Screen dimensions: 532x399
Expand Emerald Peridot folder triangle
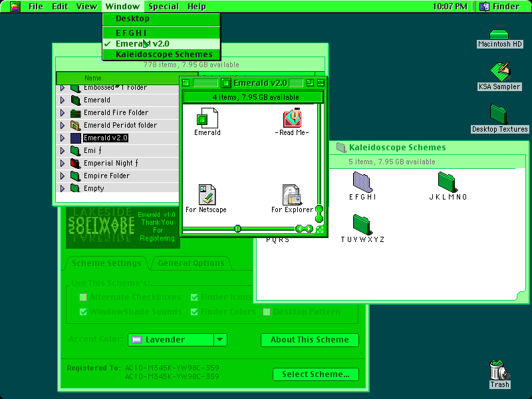click(63, 125)
